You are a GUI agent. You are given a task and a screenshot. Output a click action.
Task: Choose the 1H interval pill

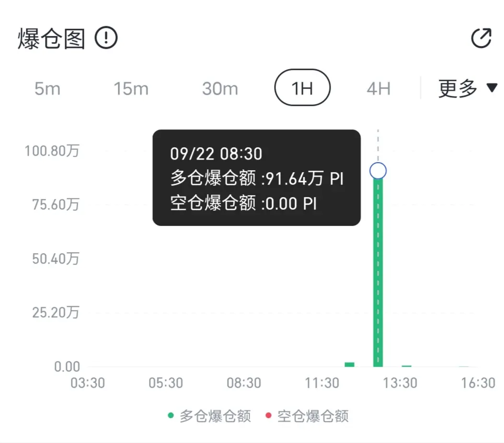302,88
